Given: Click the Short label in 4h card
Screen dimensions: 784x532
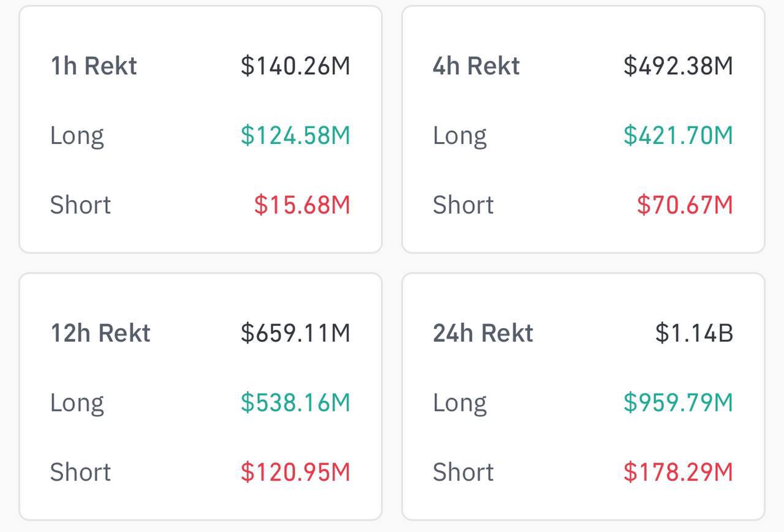Looking at the screenshot, I should point(463,205).
